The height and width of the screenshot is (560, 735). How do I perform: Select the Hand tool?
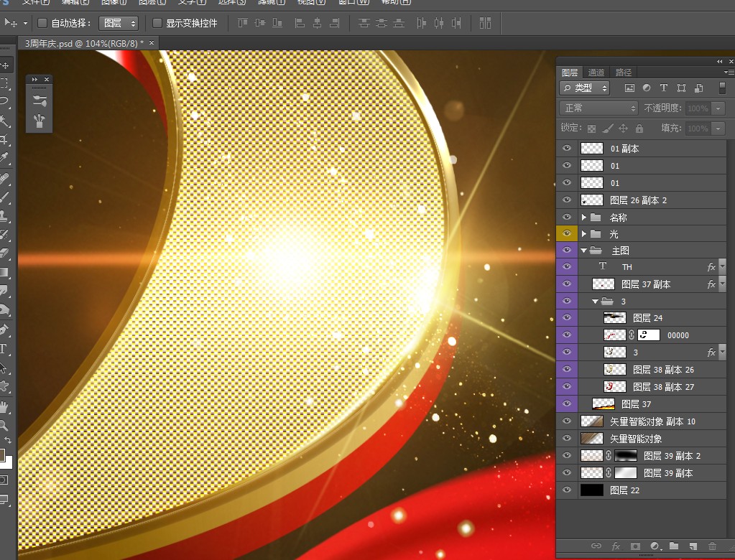click(4, 407)
